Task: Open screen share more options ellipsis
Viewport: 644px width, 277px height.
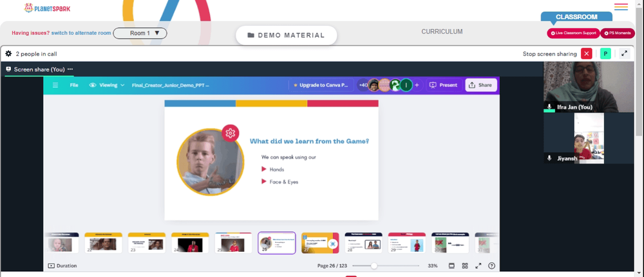Action: tap(70, 70)
